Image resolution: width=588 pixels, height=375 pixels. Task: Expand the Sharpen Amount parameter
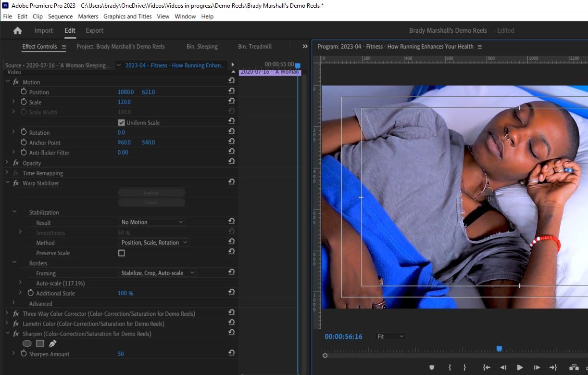(13, 353)
